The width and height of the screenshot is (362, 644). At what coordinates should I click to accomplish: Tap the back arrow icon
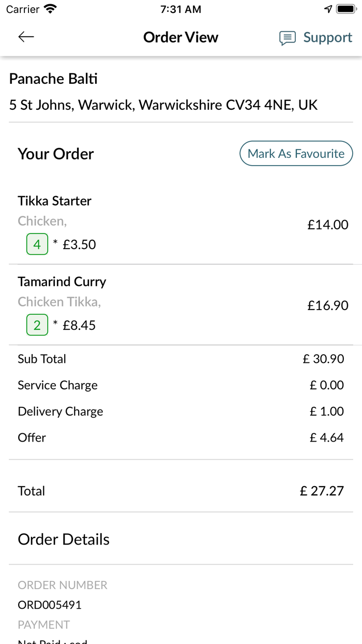26,37
